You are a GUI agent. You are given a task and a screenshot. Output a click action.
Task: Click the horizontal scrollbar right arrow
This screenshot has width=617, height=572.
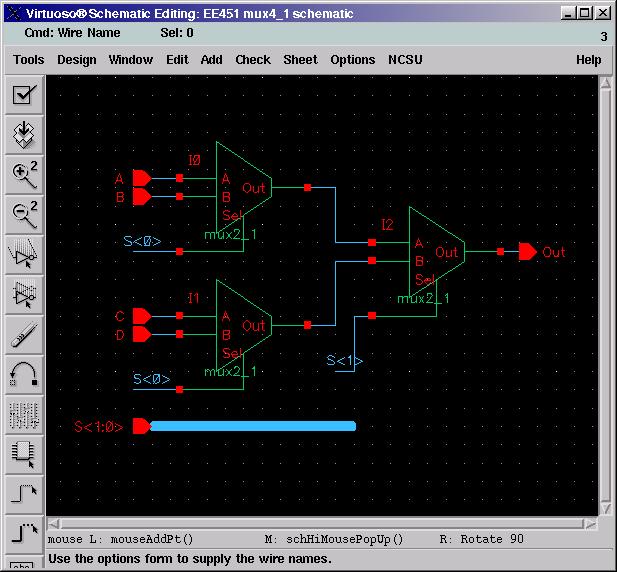click(590, 524)
